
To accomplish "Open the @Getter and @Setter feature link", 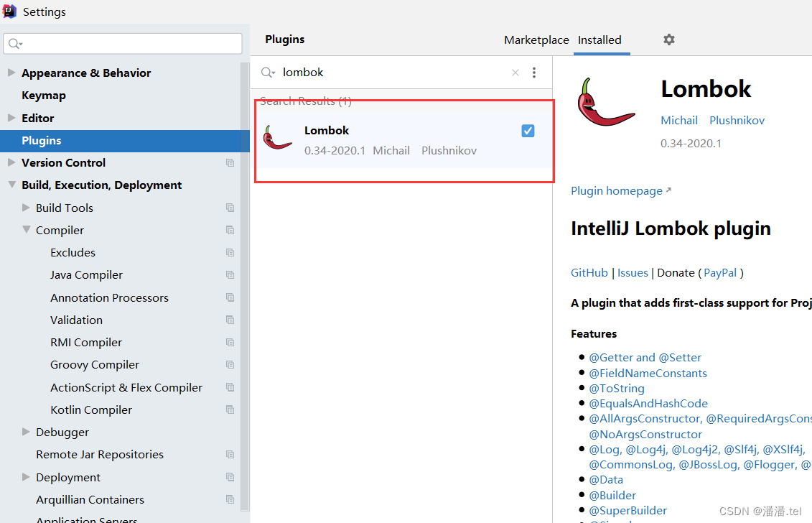I will pos(645,358).
